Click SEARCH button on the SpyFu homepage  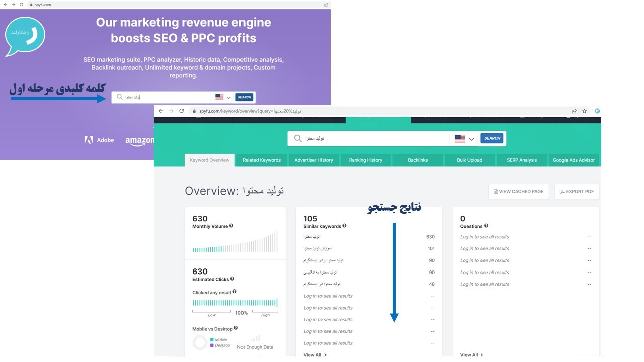click(245, 97)
